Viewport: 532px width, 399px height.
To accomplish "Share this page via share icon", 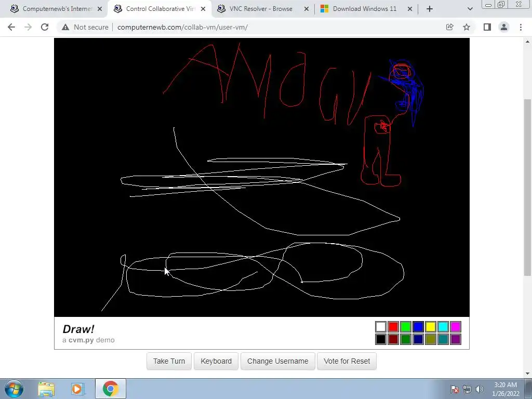I will [x=449, y=27].
